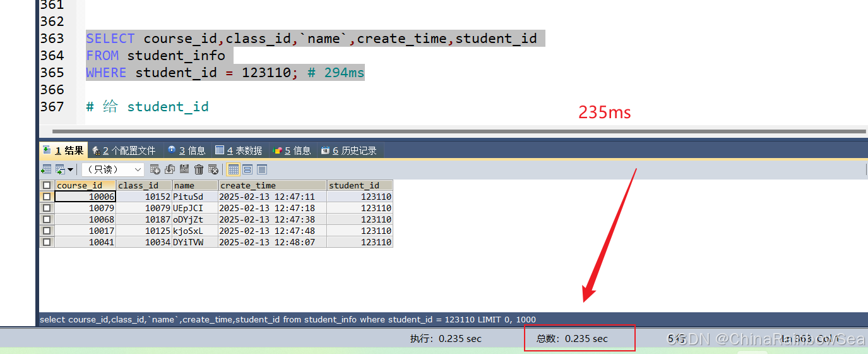Image resolution: width=868 pixels, height=354 pixels.
Task: Select the student_id cell in the oDYjZt row
Action: point(360,219)
